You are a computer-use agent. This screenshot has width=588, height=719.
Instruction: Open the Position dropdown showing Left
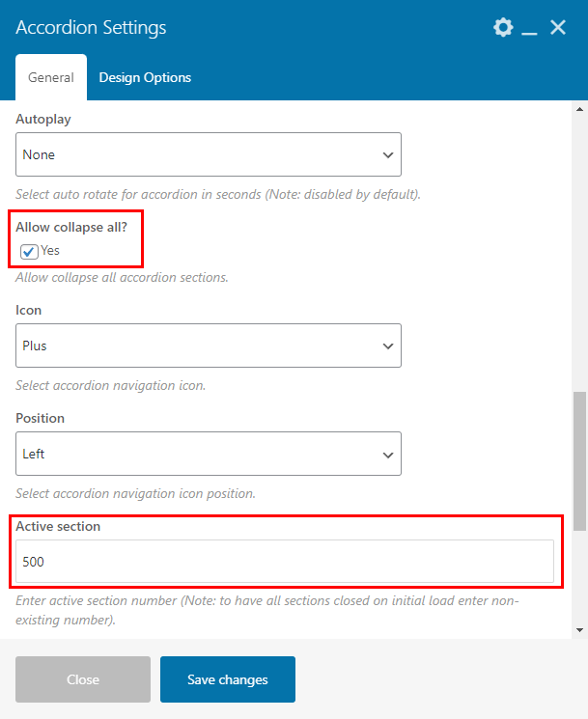[x=209, y=454]
